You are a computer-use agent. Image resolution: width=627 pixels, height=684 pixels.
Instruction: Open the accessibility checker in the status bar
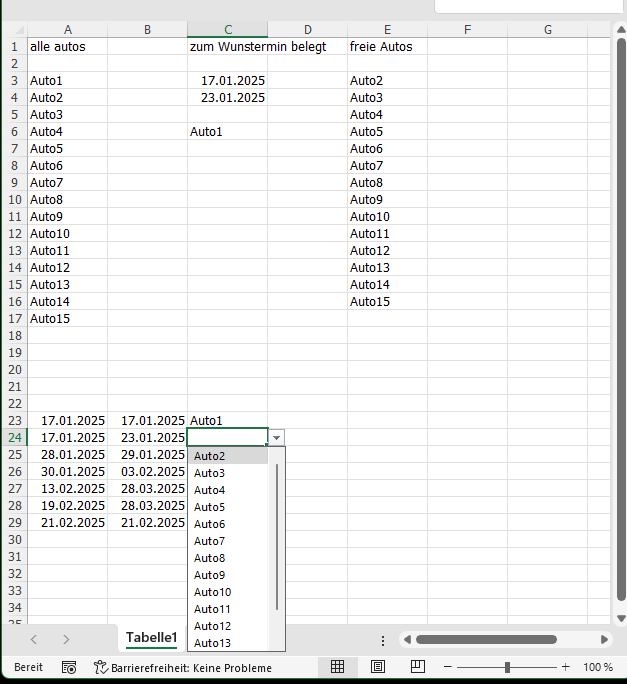coord(183,667)
